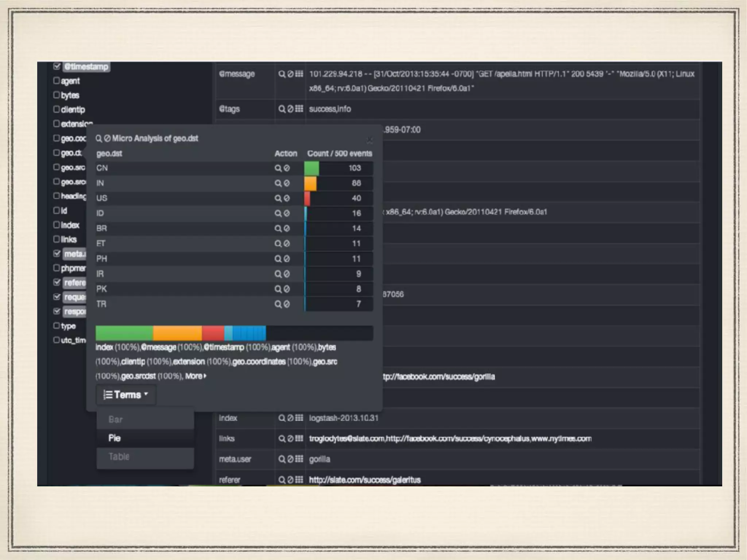This screenshot has width=747, height=560.
Task: Enable the agent field checkbox
Action: coord(57,81)
